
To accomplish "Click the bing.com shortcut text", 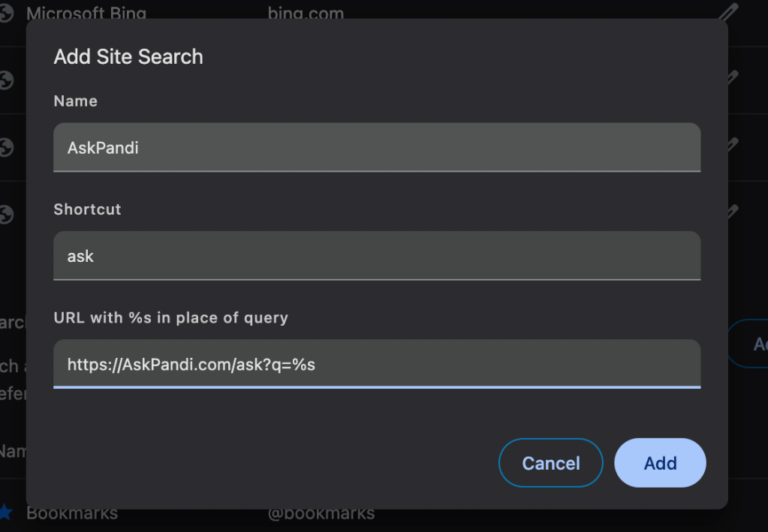I will pos(306,14).
